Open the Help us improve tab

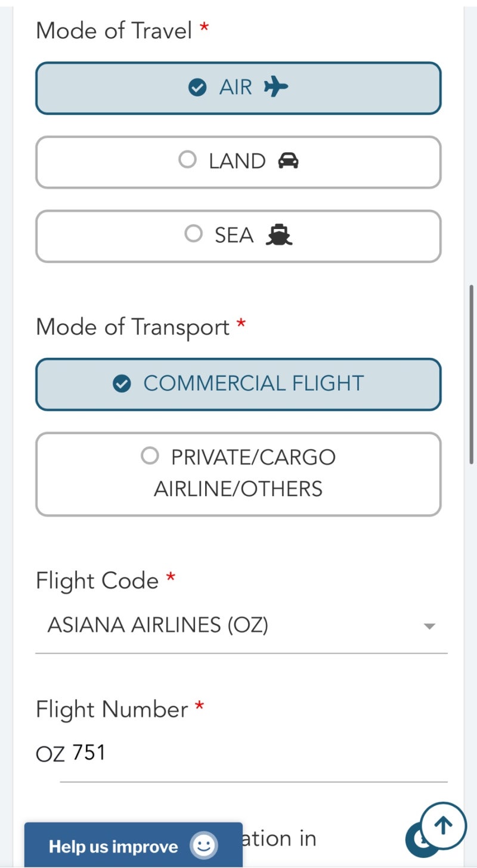[x=134, y=845]
